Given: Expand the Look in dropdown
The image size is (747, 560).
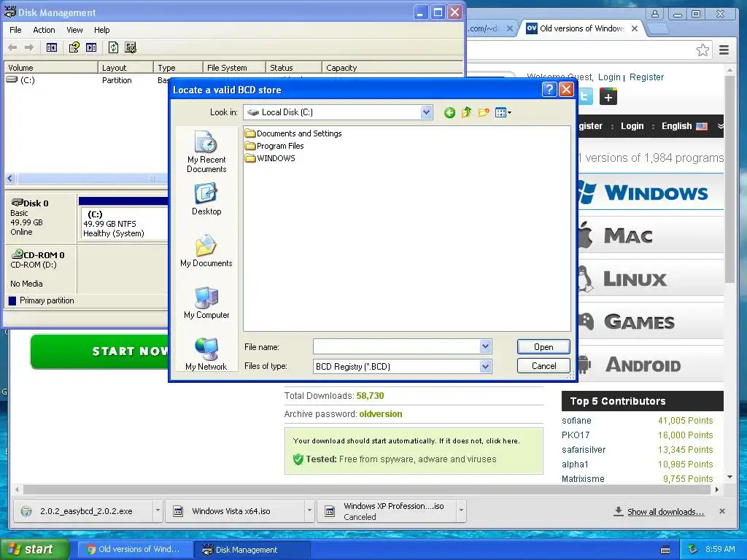Looking at the screenshot, I should (x=426, y=112).
